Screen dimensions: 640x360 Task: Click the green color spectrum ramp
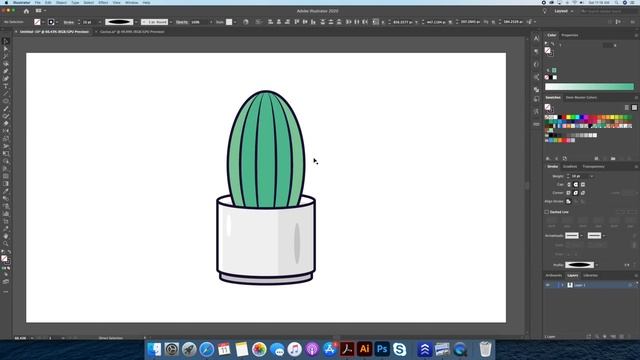[x=589, y=87]
